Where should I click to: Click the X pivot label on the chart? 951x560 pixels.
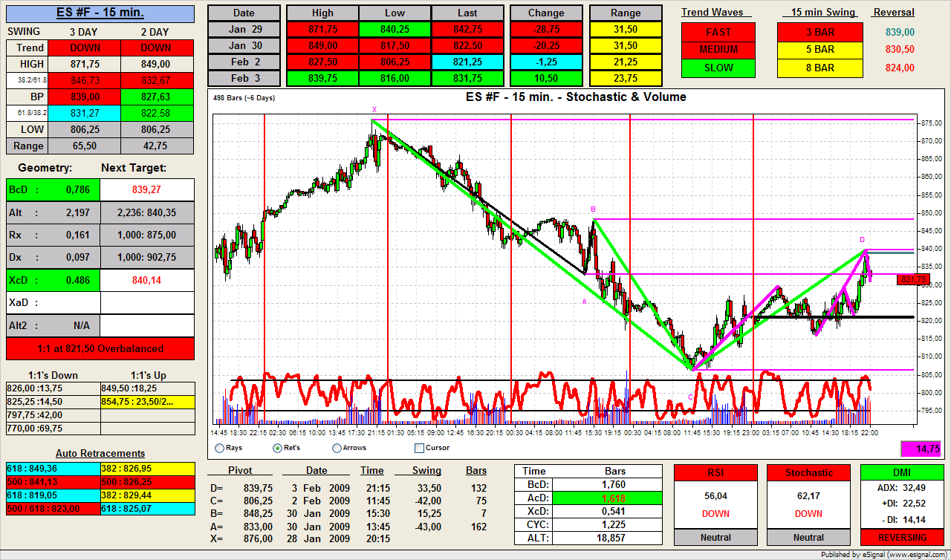[x=374, y=110]
